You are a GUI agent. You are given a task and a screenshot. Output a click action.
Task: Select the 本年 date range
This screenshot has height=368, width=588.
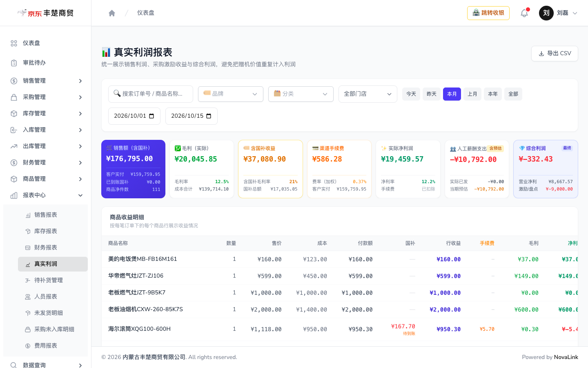tap(493, 94)
